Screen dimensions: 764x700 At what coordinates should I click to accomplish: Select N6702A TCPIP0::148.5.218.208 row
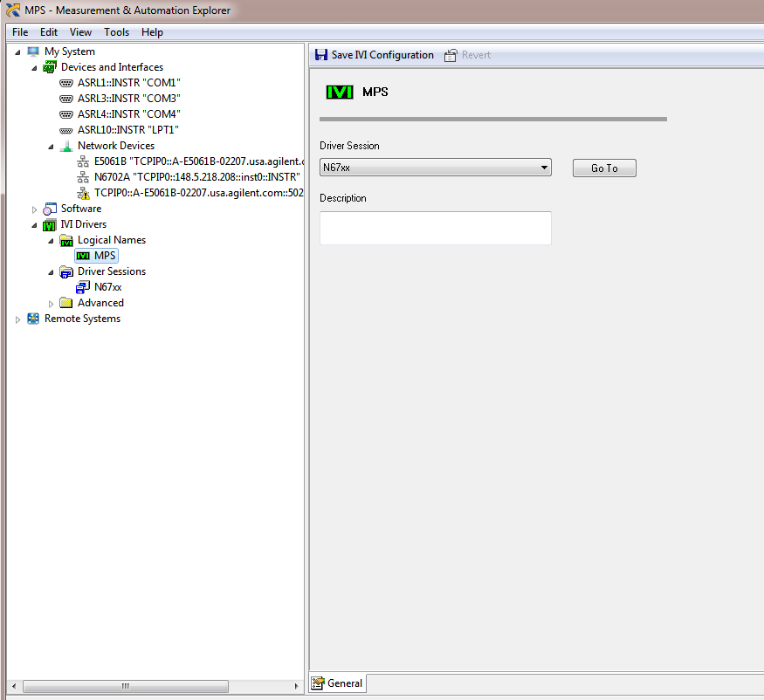click(197, 177)
